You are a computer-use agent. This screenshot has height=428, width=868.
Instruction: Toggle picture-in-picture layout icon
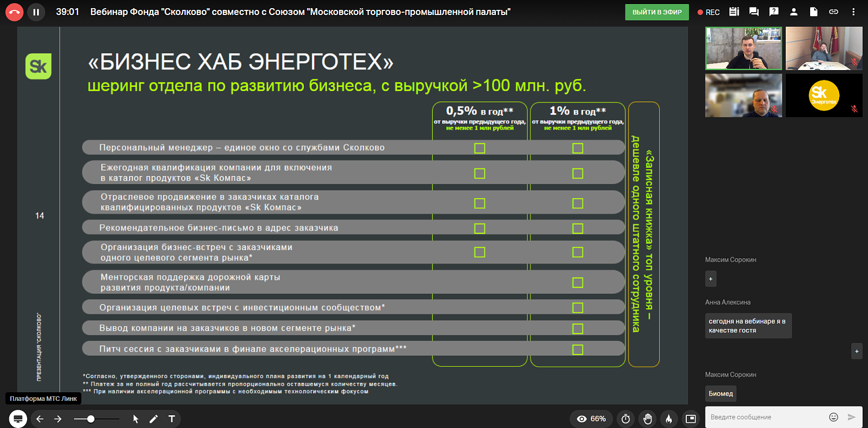(x=690, y=419)
